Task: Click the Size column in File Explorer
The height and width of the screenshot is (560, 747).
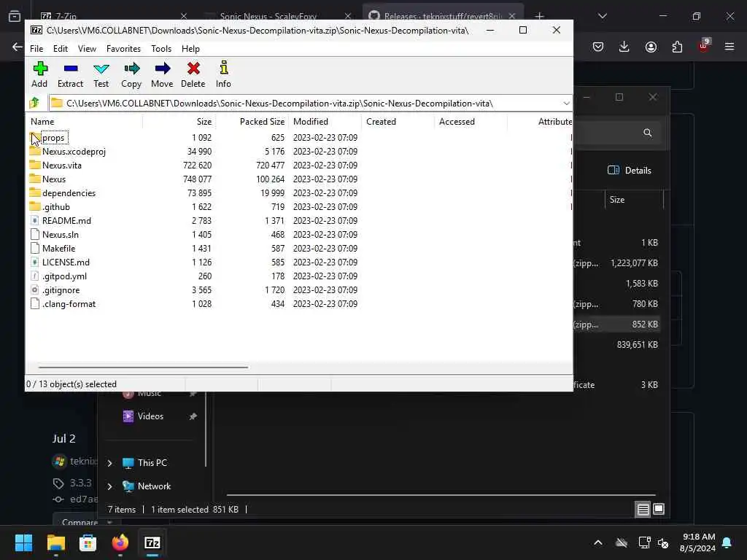Action: coord(634,200)
